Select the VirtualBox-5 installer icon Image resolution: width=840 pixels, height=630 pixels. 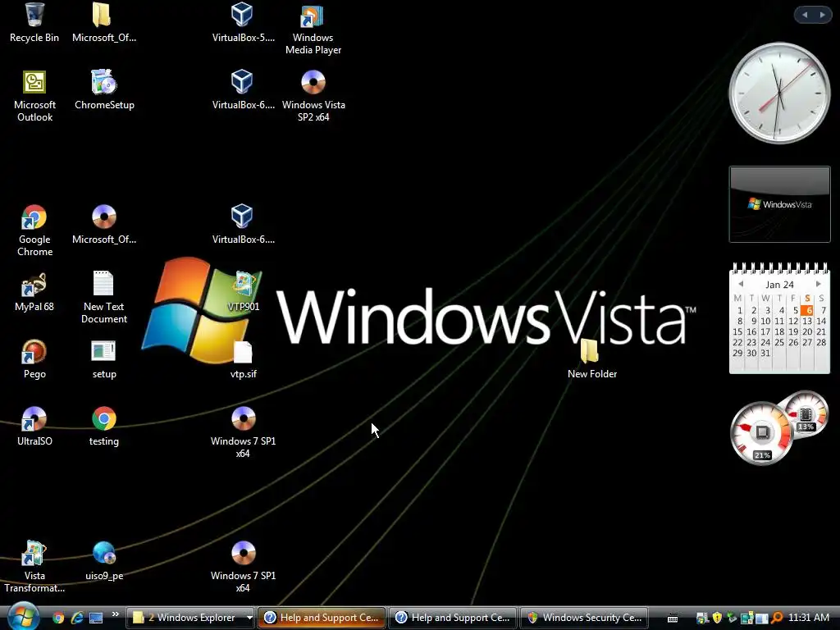coord(243,22)
